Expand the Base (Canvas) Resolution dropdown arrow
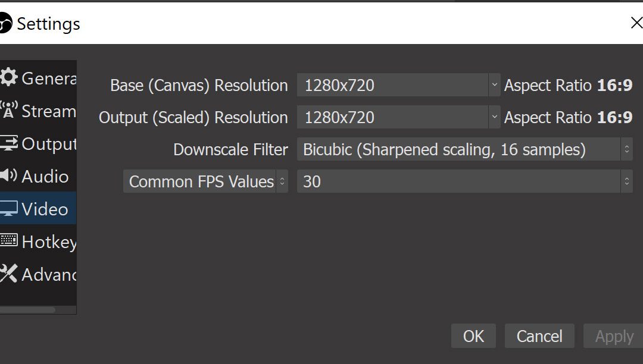Image resolution: width=643 pixels, height=364 pixels. (x=494, y=85)
